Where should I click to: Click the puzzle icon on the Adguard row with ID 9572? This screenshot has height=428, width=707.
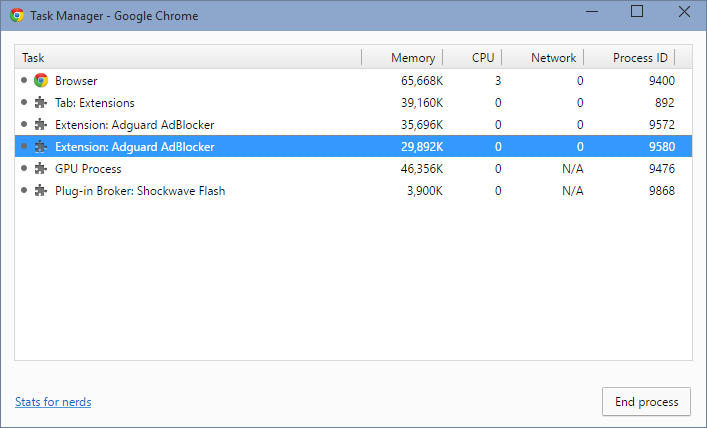41,124
